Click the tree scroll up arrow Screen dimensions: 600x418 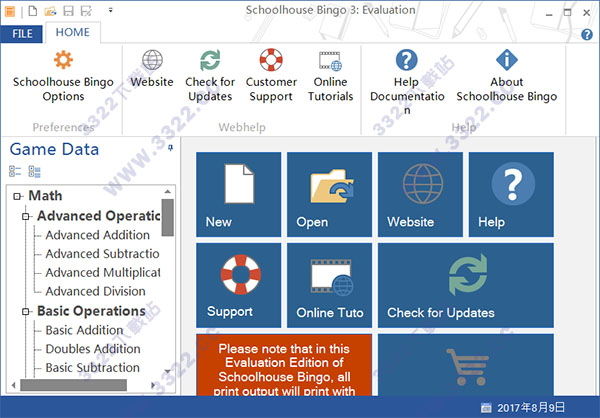pyautogui.click(x=167, y=191)
